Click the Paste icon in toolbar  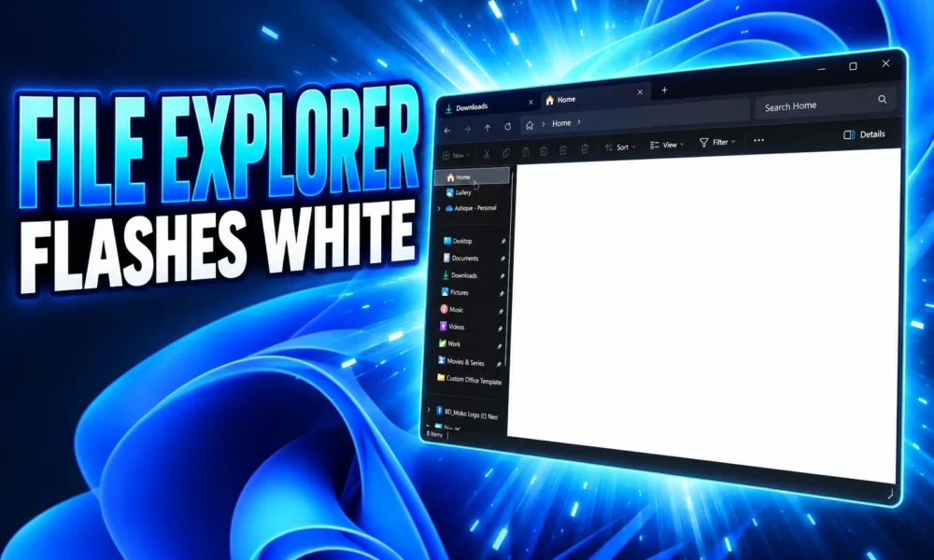click(525, 152)
